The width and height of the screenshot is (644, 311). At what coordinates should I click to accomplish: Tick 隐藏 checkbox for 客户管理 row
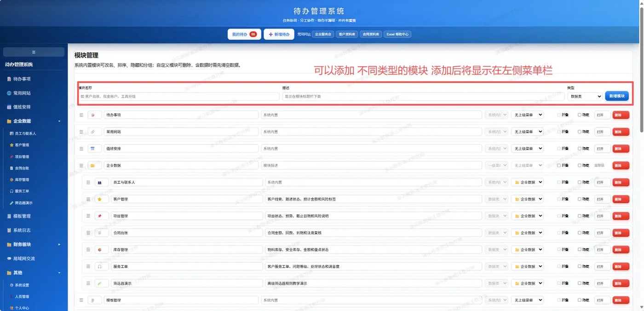click(x=580, y=199)
